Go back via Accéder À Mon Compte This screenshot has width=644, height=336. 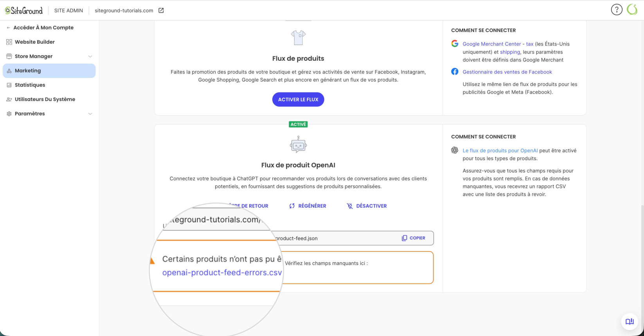coord(43,27)
